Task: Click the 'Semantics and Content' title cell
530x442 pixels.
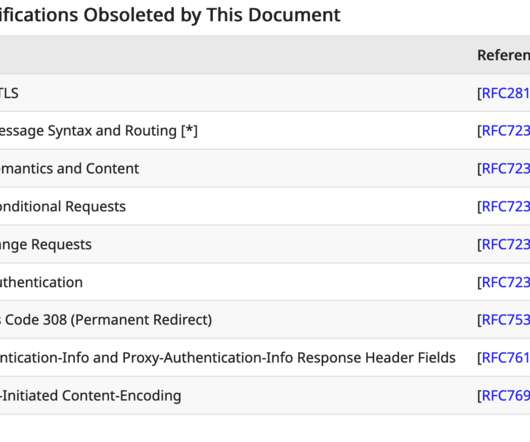Action: coord(69,169)
